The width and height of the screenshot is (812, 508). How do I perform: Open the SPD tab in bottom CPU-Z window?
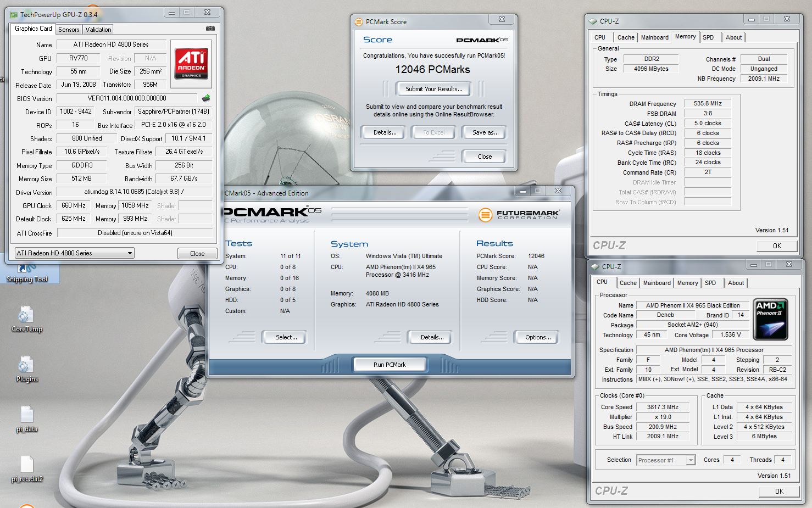[710, 283]
